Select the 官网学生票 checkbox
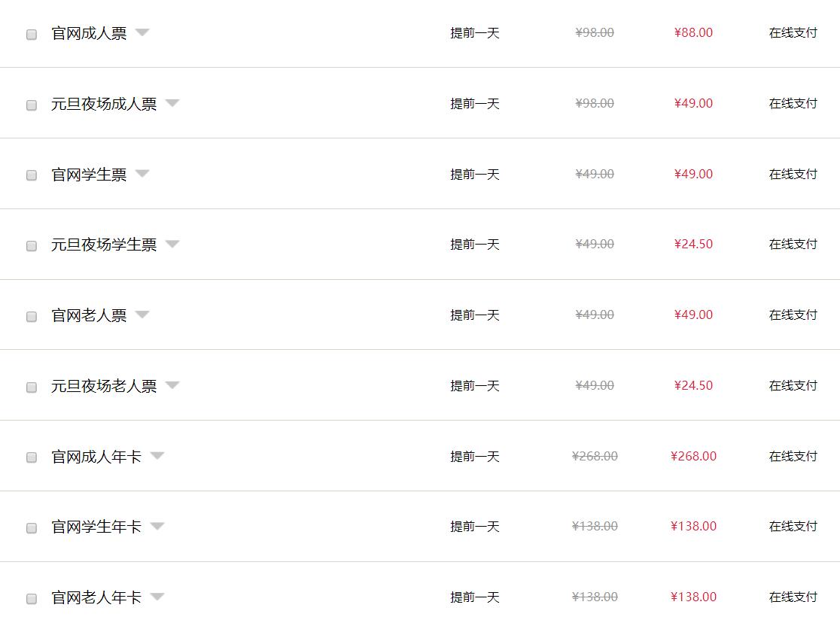Image resolution: width=840 pixels, height=626 pixels. 32,175
